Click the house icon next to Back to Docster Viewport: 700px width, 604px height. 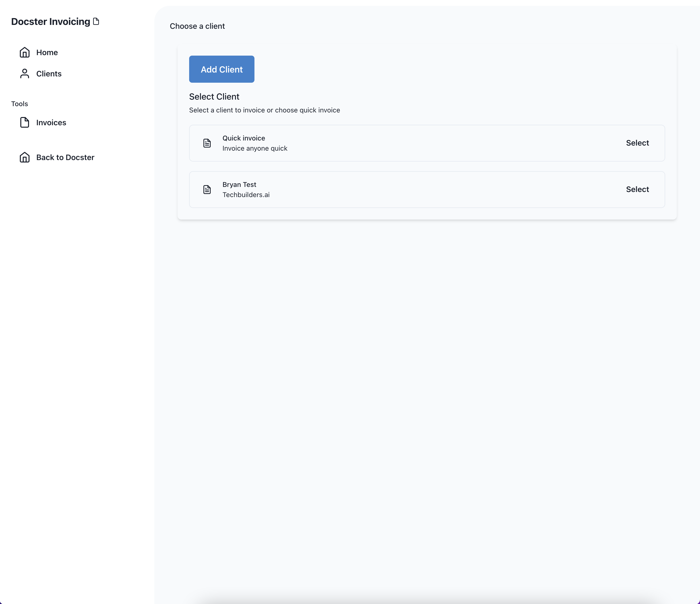click(x=25, y=157)
